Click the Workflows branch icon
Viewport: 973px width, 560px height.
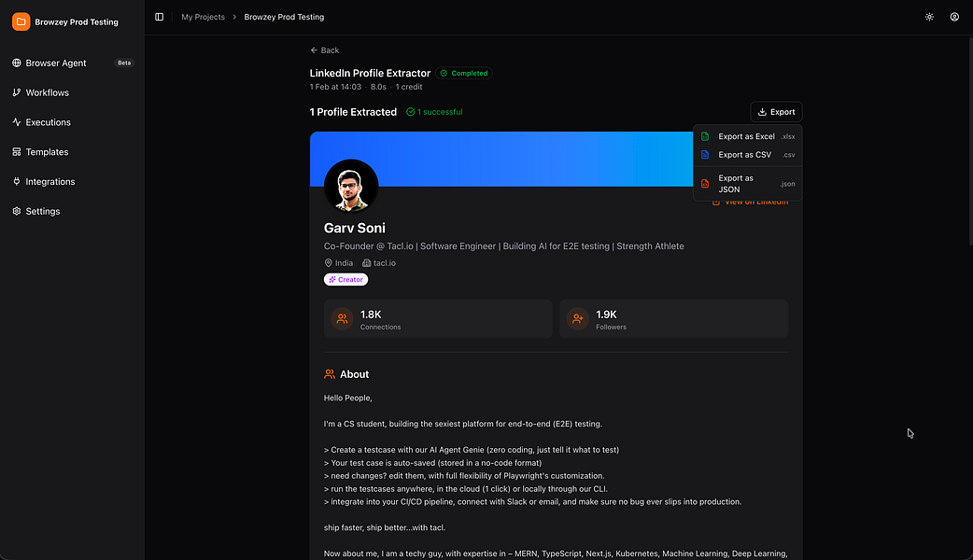coord(17,92)
